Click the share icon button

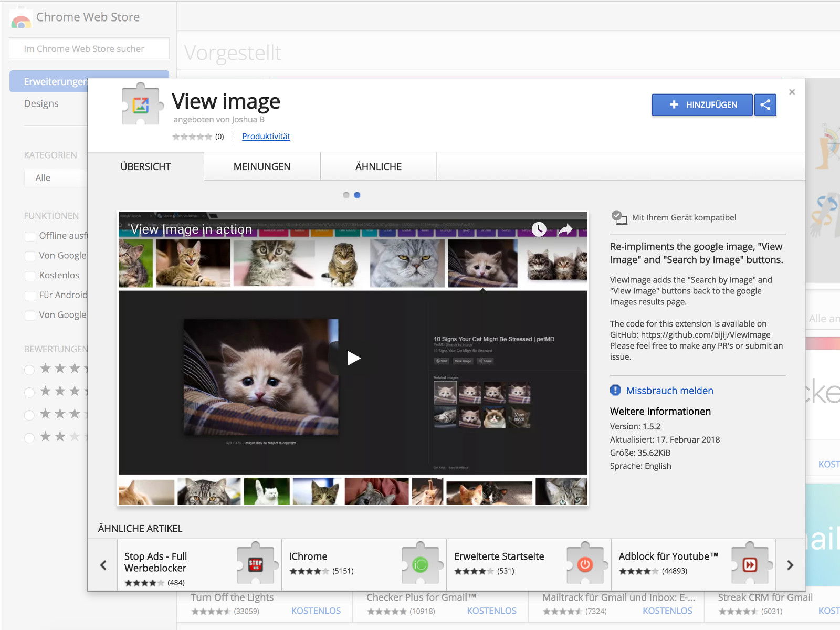765,105
